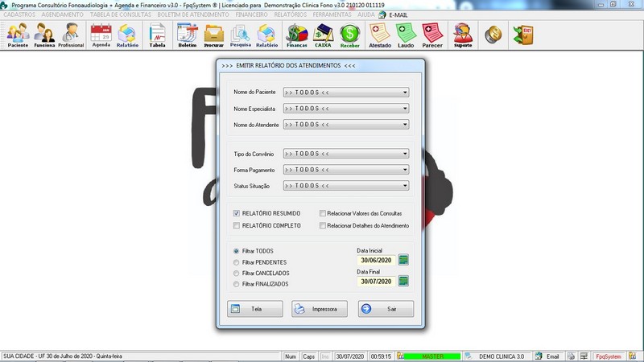
Task: Open the FERRAMENTAS menu
Action: (332, 14)
